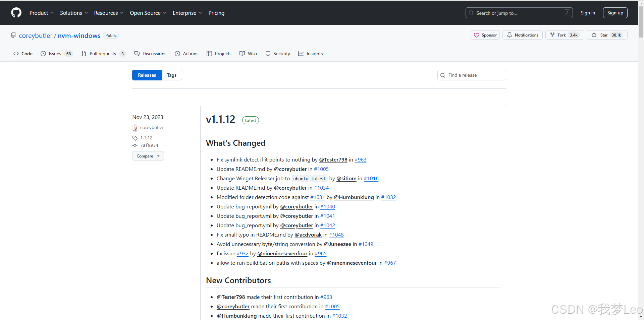Image resolution: width=644 pixels, height=320 pixels.
Task: Click the Sponsor heart icon
Action: coord(476,35)
